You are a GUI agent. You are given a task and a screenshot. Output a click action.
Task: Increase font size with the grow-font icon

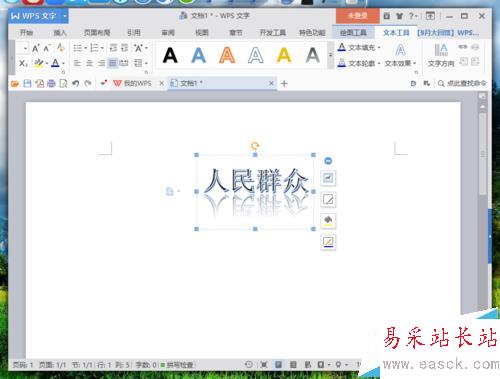(x=36, y=48)
